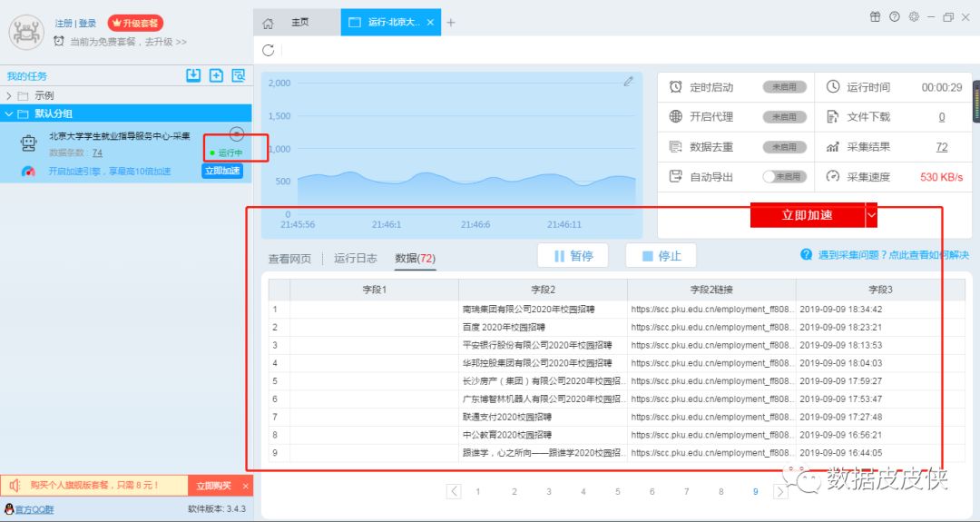Click the 登录 link
Viewport: 980px width, 522px height.
click(x=87, y=23)
